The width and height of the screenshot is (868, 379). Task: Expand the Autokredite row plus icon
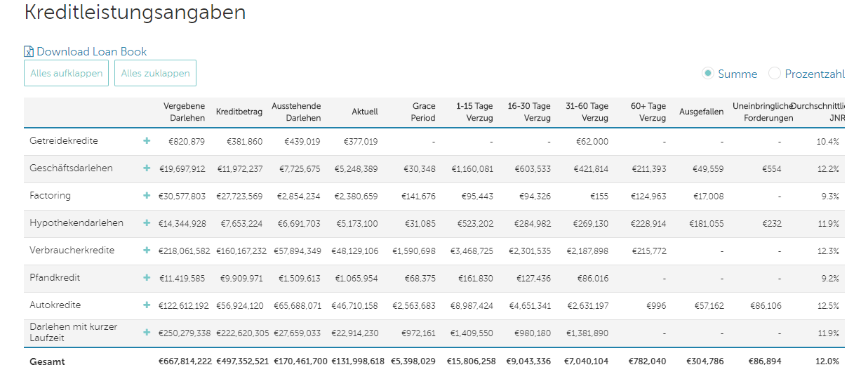click(147, 305)
